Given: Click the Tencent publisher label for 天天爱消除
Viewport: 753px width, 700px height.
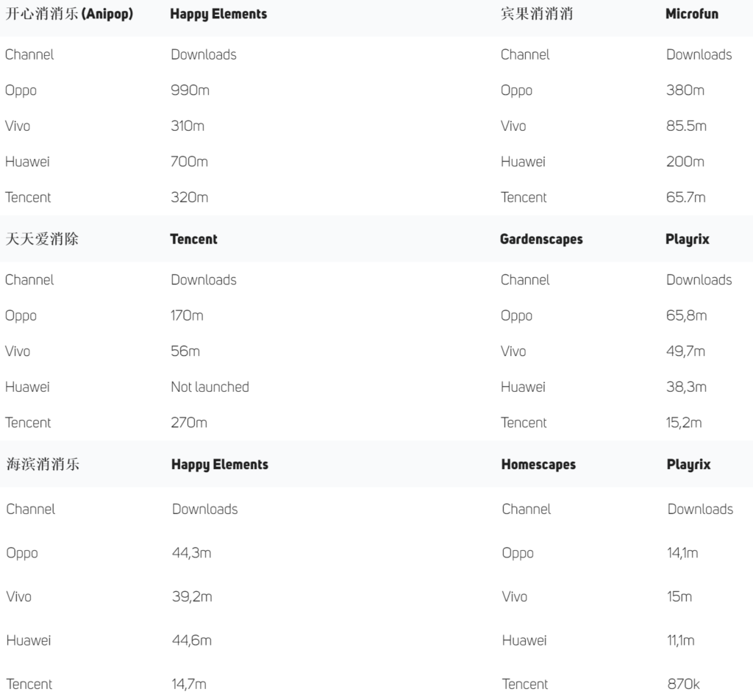Looking at the screenshot, I should point(195,238).
